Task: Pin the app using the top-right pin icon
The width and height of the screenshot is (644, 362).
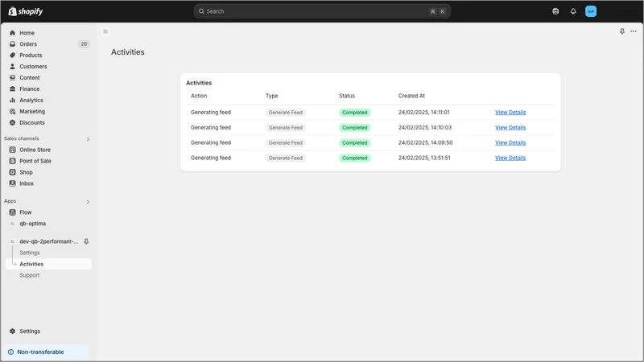Action: tap(621, 31)
